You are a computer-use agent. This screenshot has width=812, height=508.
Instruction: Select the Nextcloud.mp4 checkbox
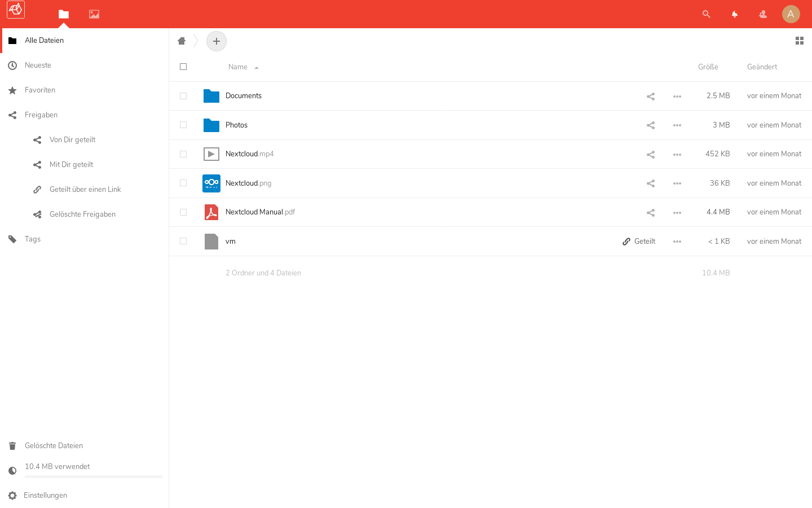183,154
